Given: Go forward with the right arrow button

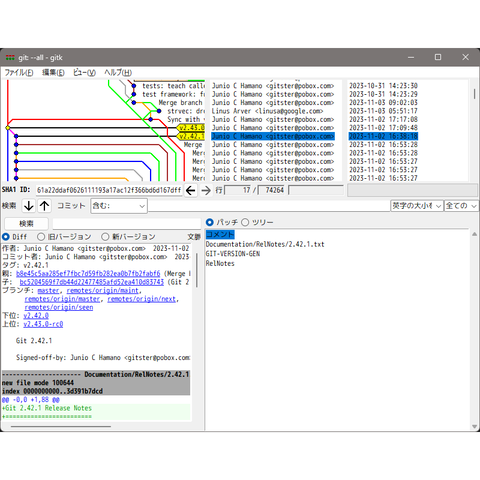Looking at the screenshot, I should tap(206, 190).
